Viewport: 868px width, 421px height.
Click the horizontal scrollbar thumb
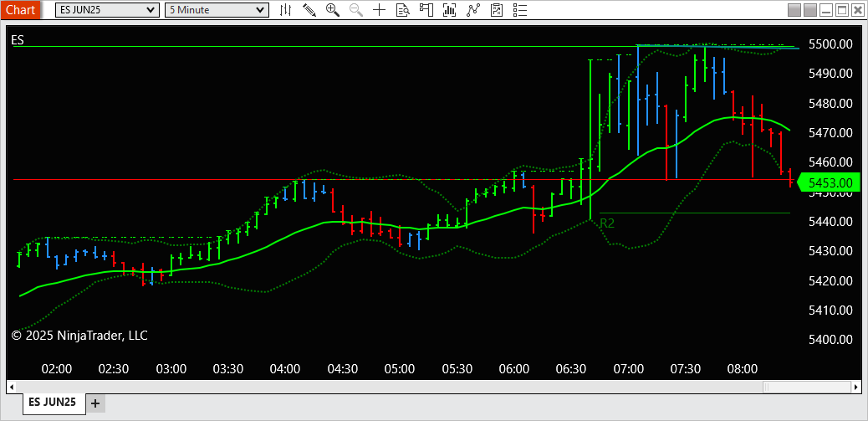808,387
